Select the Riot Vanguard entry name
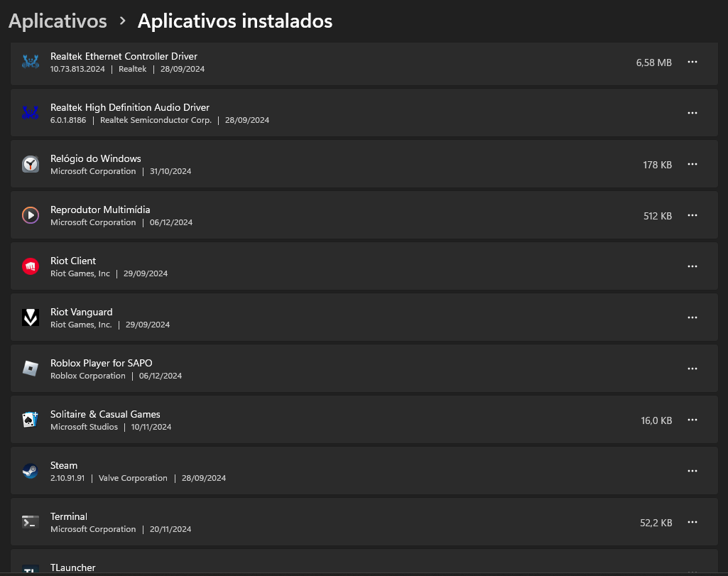 (x=81, y=312)
